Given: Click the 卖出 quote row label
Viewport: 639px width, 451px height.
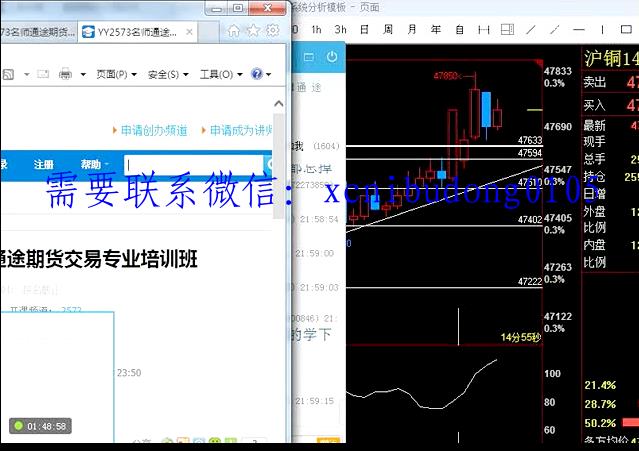Looking at the screenshot, I should [594, 82].
